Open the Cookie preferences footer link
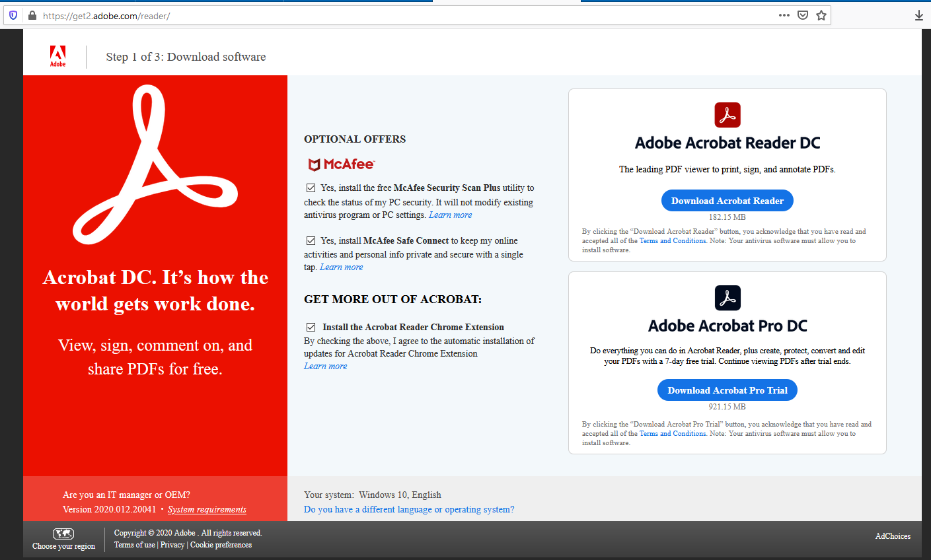 coord(221,545)
